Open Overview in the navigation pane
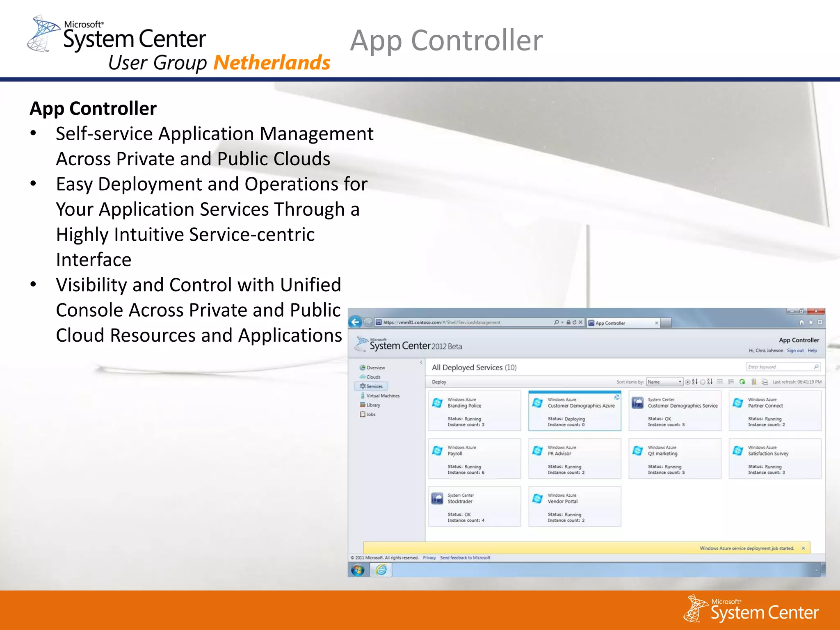This screenshot has width=840, height=630. [x=372, y=367]
